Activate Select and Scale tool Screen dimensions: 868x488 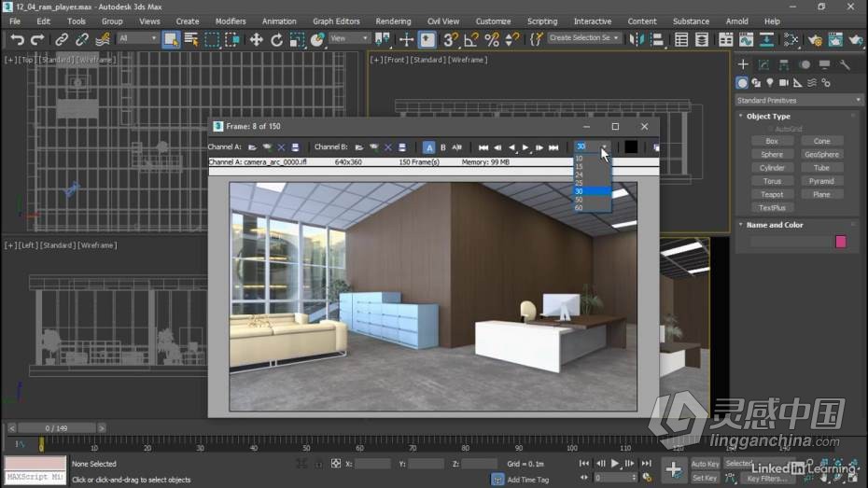(297, 39)
